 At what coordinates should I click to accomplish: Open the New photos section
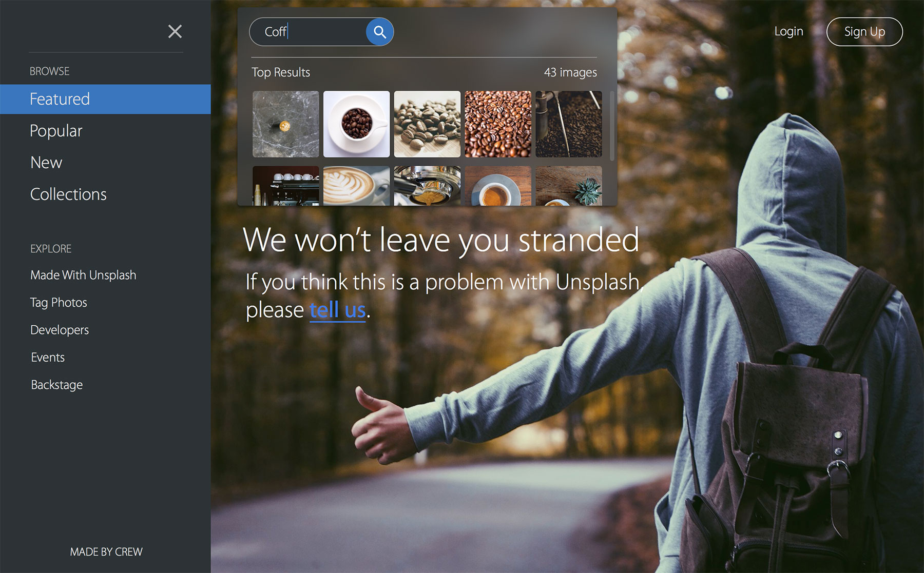click(x=46, y=163)
